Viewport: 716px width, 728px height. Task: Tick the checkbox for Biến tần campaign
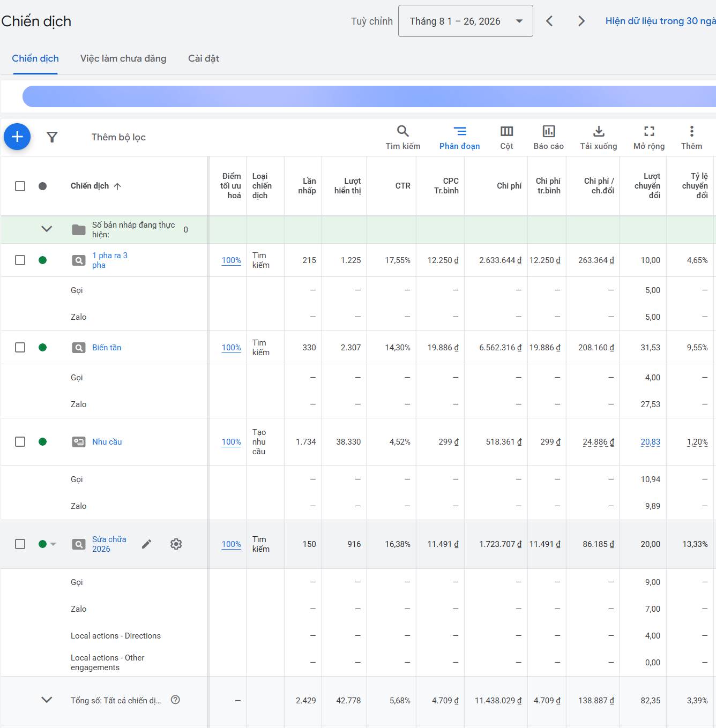click(x=20, y=348)
